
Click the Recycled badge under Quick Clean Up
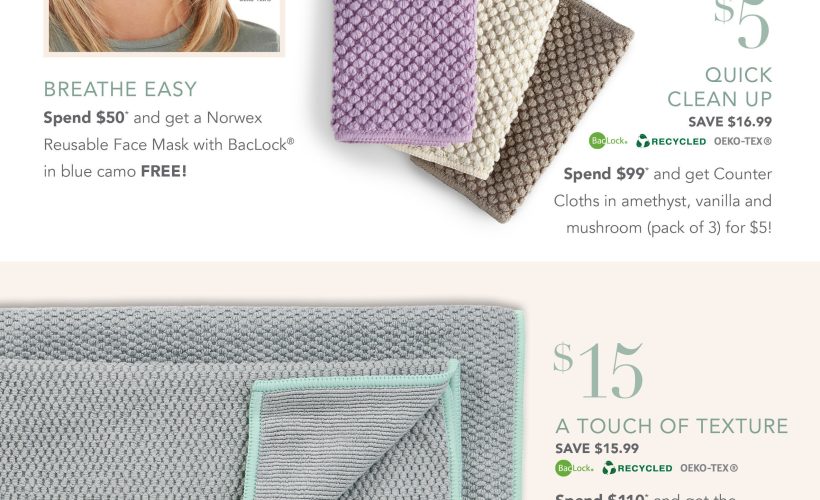(671, 141)
